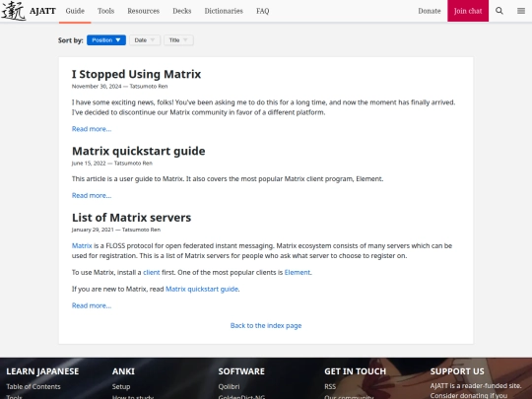
Task: Open 'I Stopped Using Matrix' article title
Action: click(136, 74)
